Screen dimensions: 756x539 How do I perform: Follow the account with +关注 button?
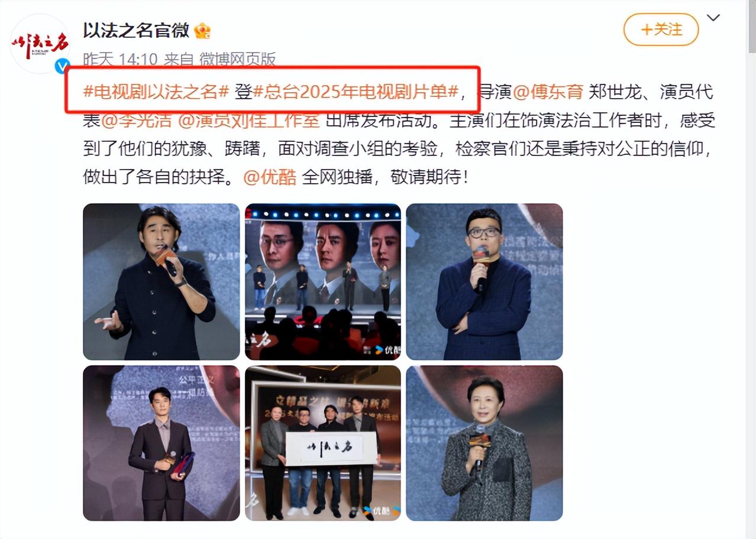[x=661, y=29]
